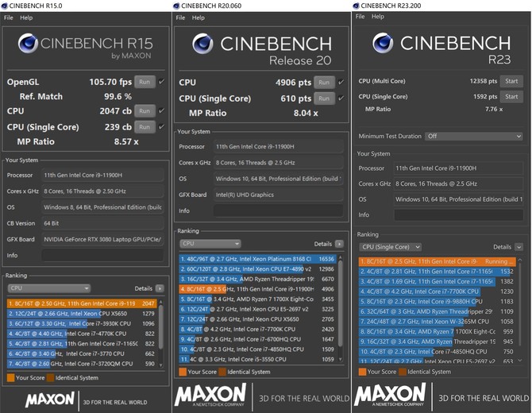Toggle the CPU test checkbox in R15

coord(161,110)
